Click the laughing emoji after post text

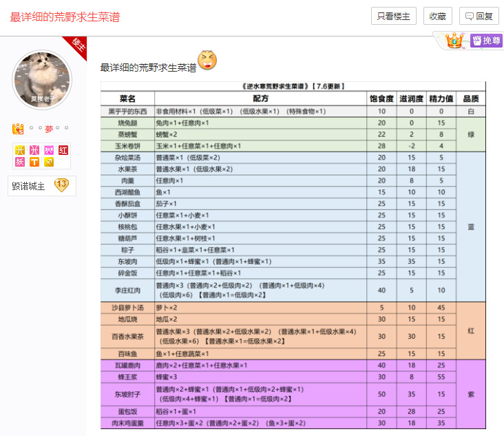[207, 61]
